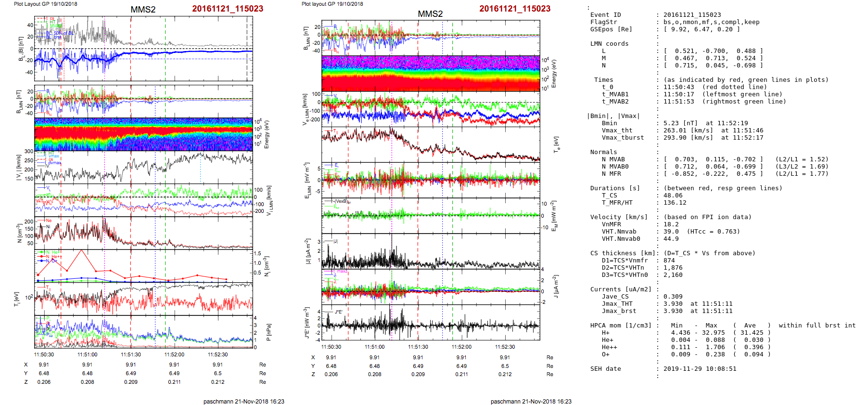Image resolution: width=868 pixels, height=405 pixels.
Task: Click the 'LMN coords' heading
Action: click(609, 44)
